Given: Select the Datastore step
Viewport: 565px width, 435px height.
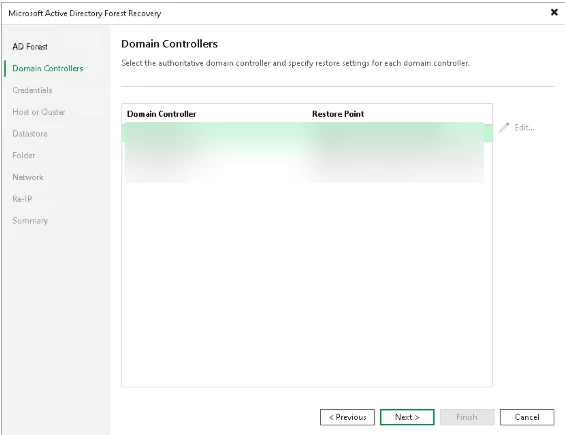Looking at the screenshot, I should point(30,134).
